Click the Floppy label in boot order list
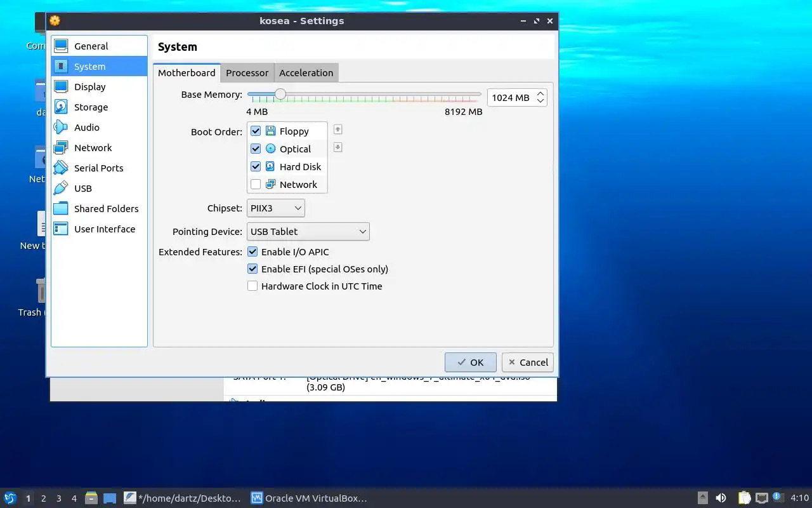The height and width of the screenshot is (508, 812). tap(294, 131)
